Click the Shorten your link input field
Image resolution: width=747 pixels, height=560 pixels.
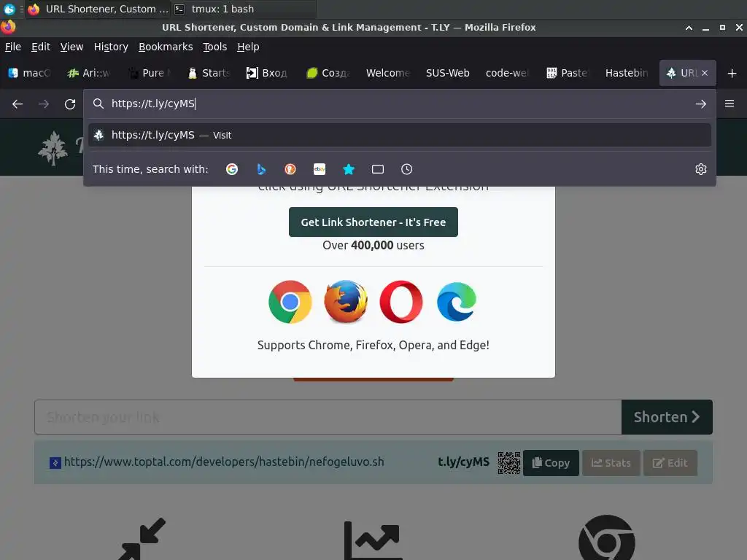point(328,417)
